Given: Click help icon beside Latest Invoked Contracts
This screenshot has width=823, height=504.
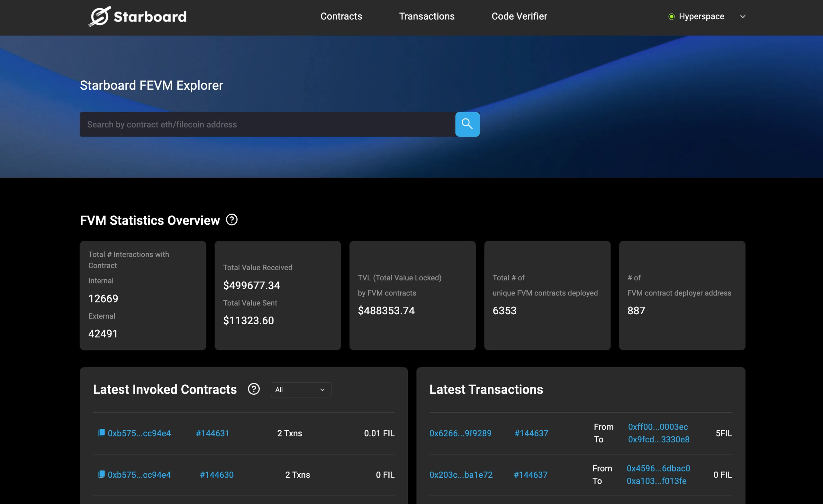Looking at the screenshot, I should [254, 389].
